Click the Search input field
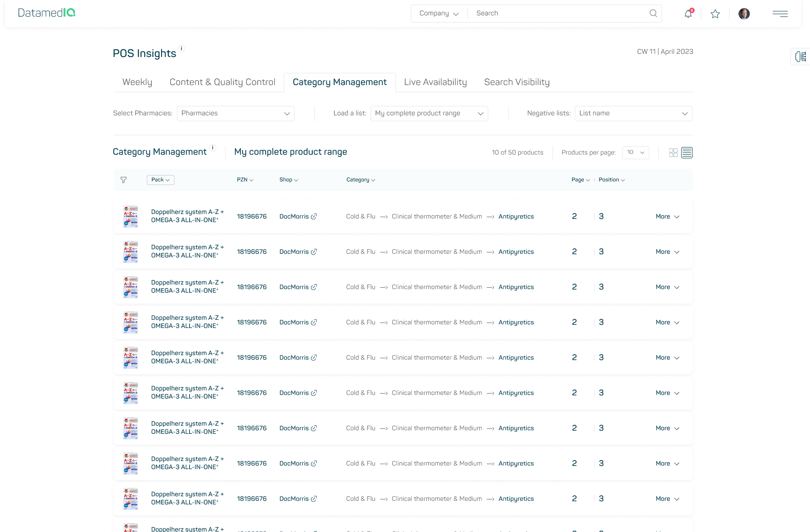Screen dimensions: 810x532 (x=559, y=14)
